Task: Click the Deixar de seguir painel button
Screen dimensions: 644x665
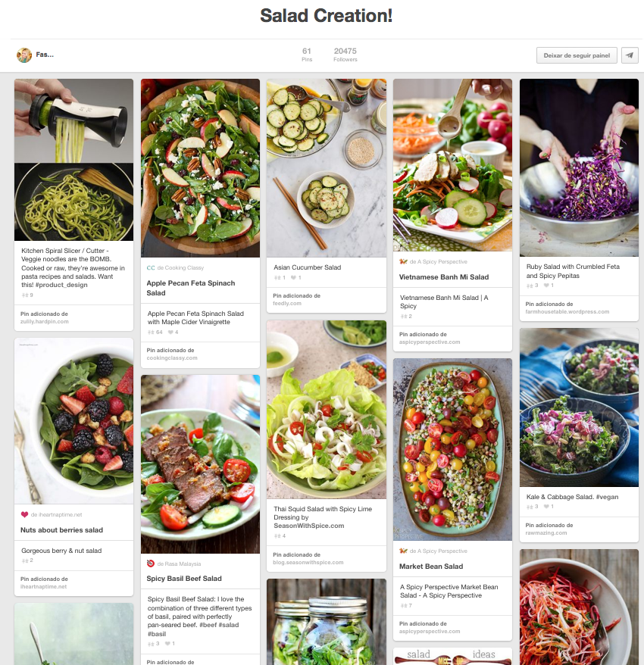Action: point(577,55)
